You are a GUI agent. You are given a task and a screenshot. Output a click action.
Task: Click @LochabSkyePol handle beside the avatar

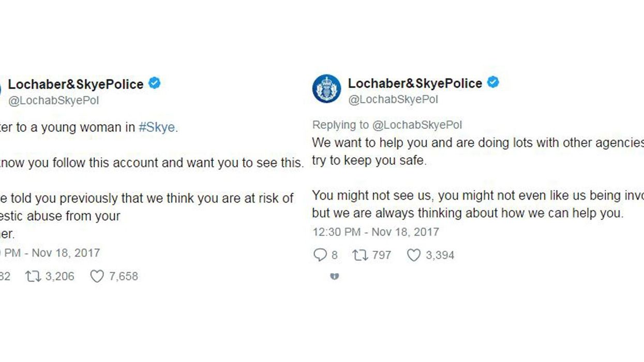point(393,100)
